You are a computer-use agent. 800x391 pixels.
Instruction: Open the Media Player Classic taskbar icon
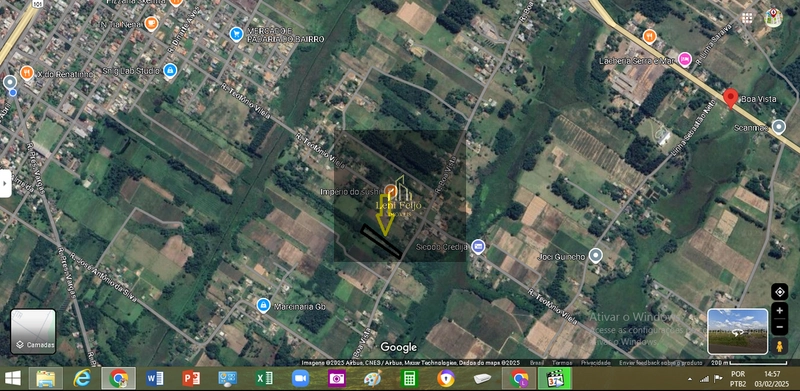[555, 379]
